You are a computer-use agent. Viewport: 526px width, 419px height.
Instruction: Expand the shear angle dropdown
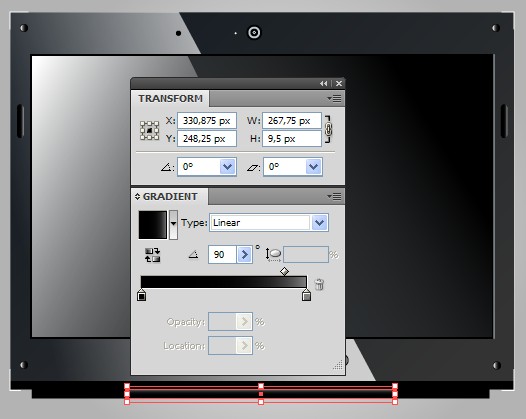(314, 167)
